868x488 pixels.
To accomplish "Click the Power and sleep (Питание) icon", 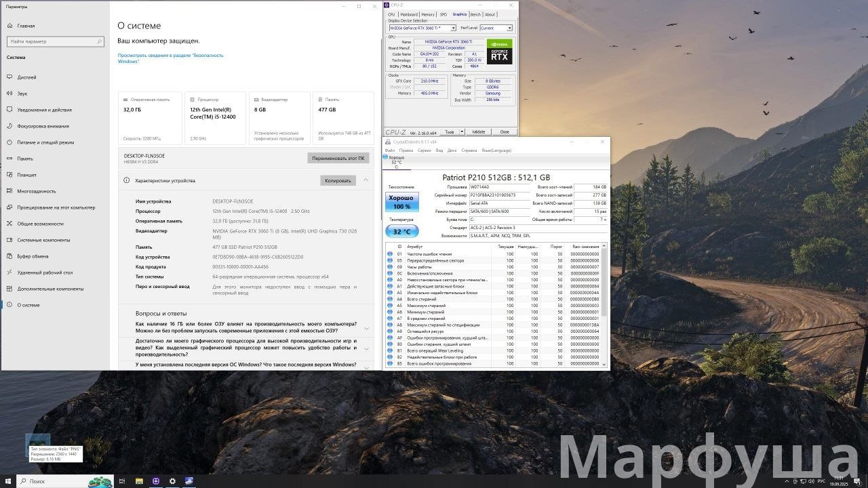I will click(10, 142).
